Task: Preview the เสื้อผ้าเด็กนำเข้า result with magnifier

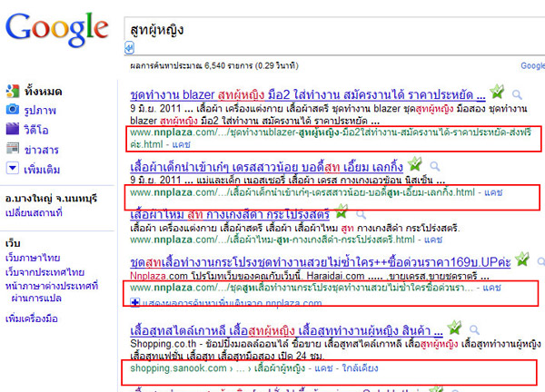Action: pyautogui.click(x=435, y=167)
